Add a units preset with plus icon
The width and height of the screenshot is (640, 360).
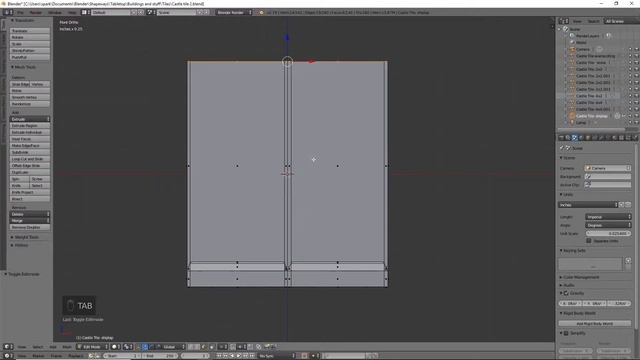pyautogui.click(x=622, y=204)
